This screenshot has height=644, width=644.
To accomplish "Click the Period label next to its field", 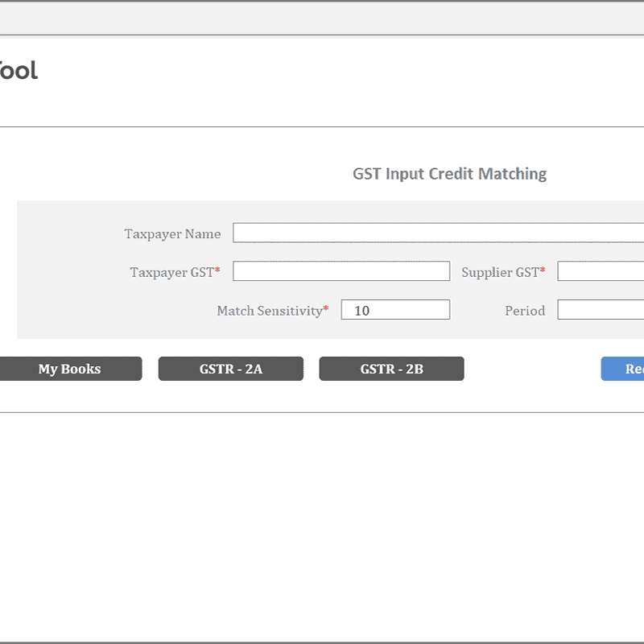I will click(525, 311).
